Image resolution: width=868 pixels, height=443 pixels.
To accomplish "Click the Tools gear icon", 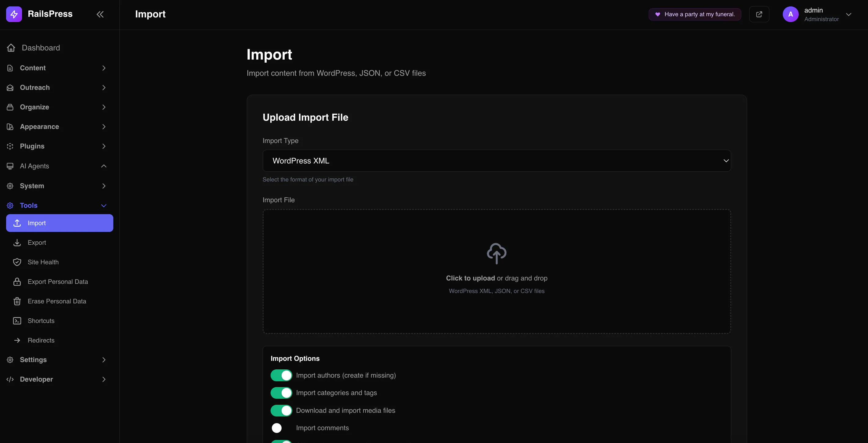I will coord(10,206).
